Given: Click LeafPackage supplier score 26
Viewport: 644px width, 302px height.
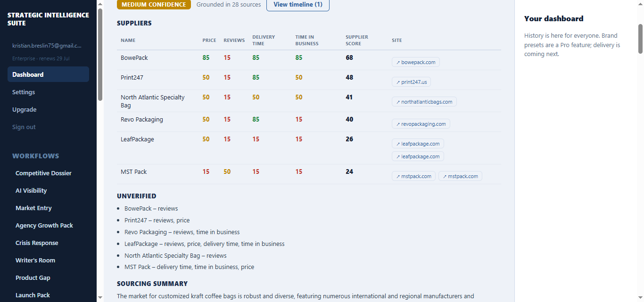Looking at the screenshot, I should (349, 139).
